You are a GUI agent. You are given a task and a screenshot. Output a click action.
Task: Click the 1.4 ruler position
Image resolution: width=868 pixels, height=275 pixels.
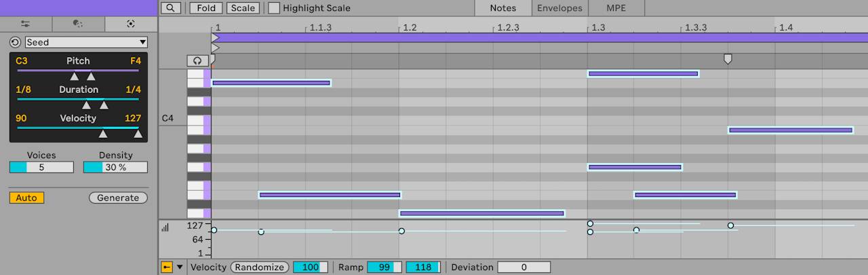[x=786, y=28]
